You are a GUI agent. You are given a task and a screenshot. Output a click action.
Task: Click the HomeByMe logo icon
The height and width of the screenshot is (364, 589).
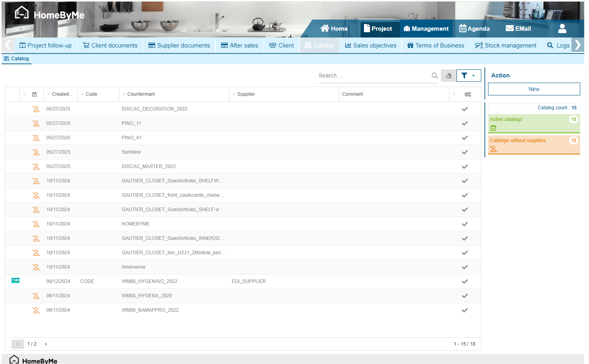point(22,14)
